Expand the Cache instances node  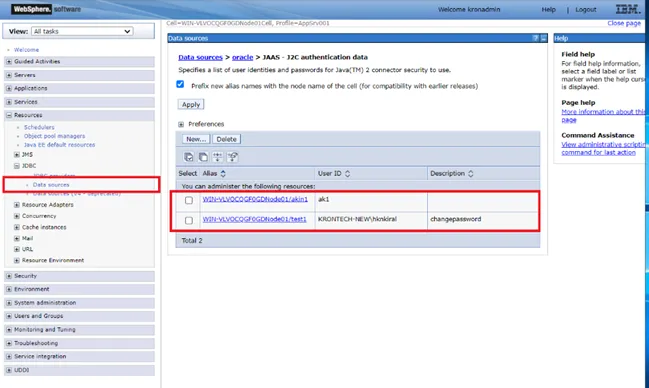pyautogui.click(x=17, y=227)
